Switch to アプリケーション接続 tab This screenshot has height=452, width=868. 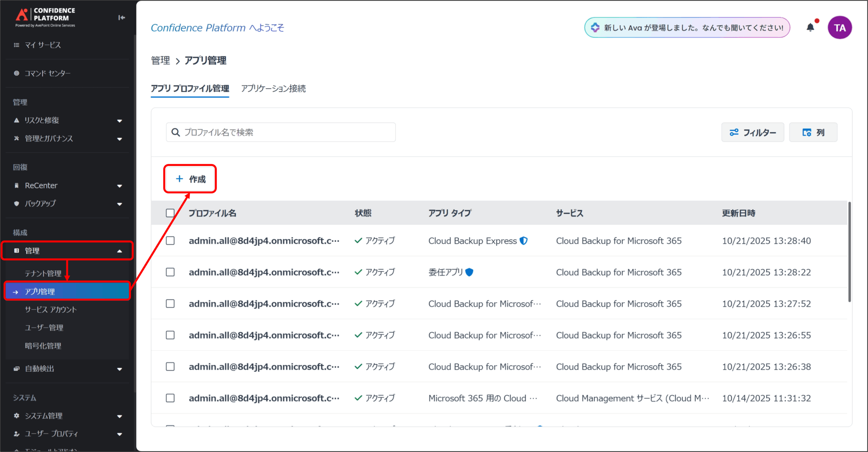click(273, 89)
